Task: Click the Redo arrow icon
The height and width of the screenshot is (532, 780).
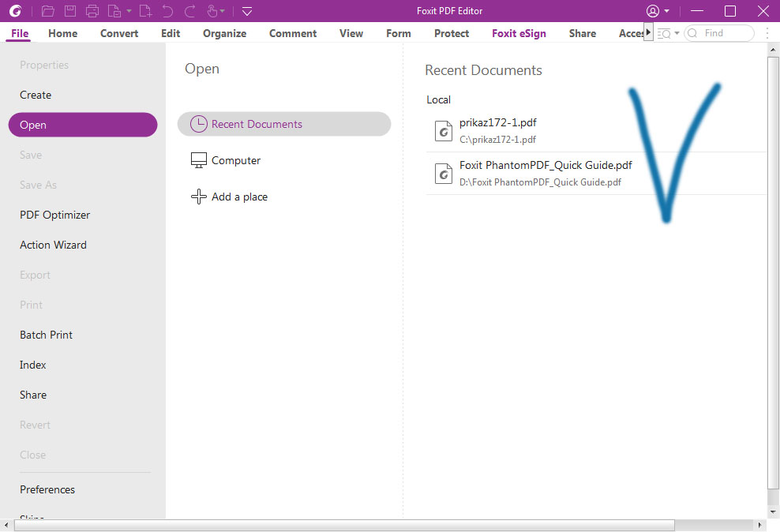Action: pyautogui.click(x=189, y=10)
